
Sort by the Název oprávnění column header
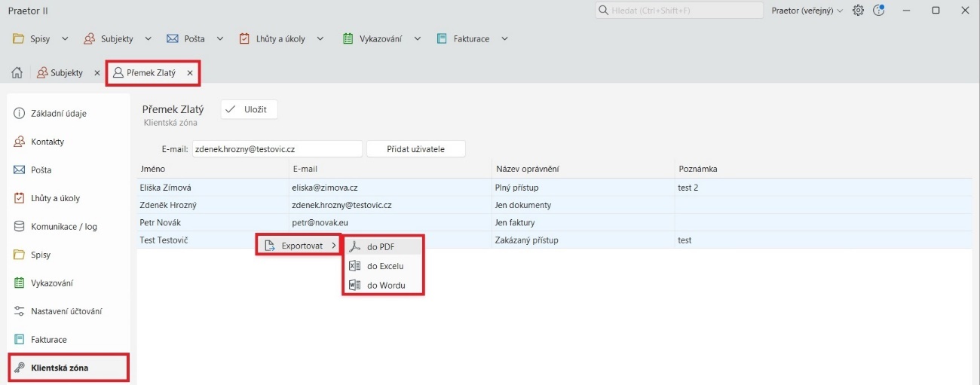[x=583, y=169]
